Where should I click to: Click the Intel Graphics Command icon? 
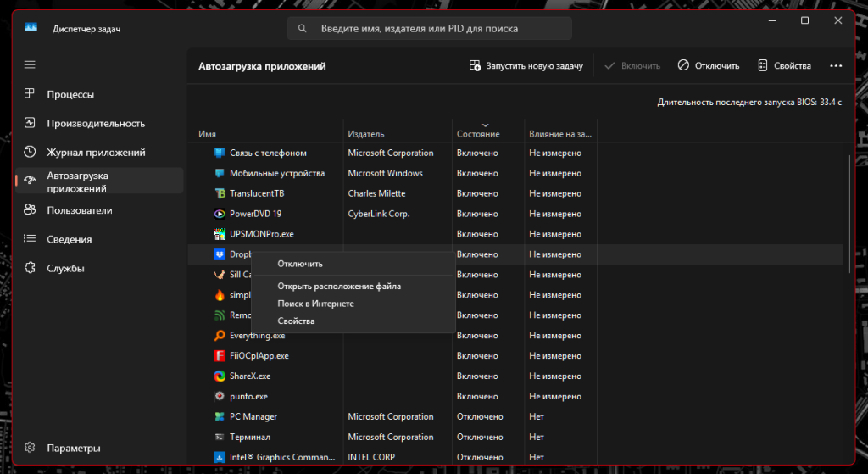coord(220,457)
